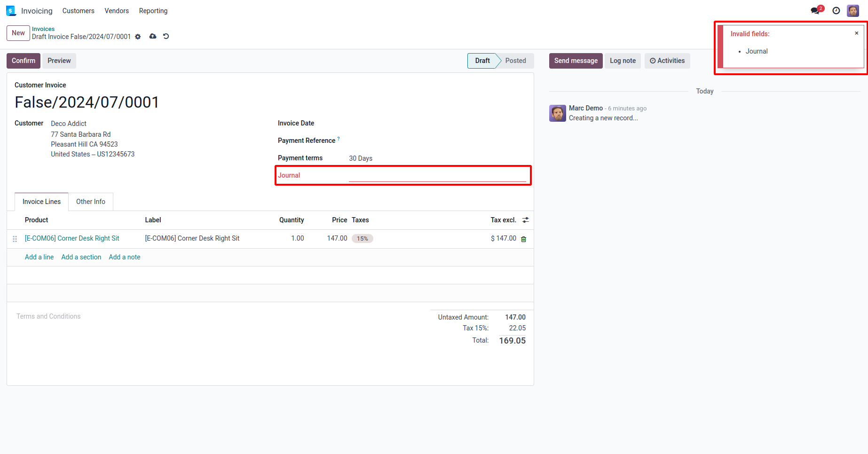868x454 pixels.
Task: Delete the Corner Desk invoice line
Action: 524,239
